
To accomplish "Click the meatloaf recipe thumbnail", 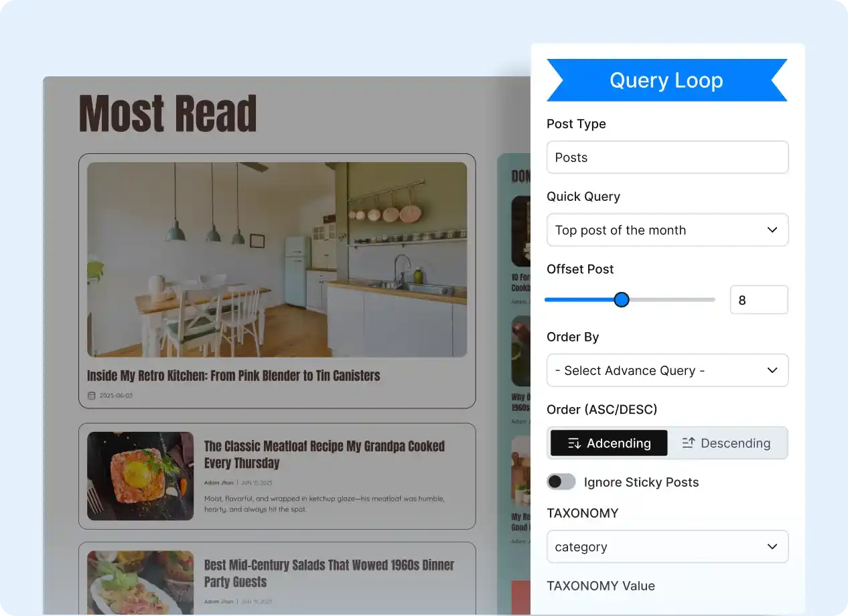I will coord(141,475).
